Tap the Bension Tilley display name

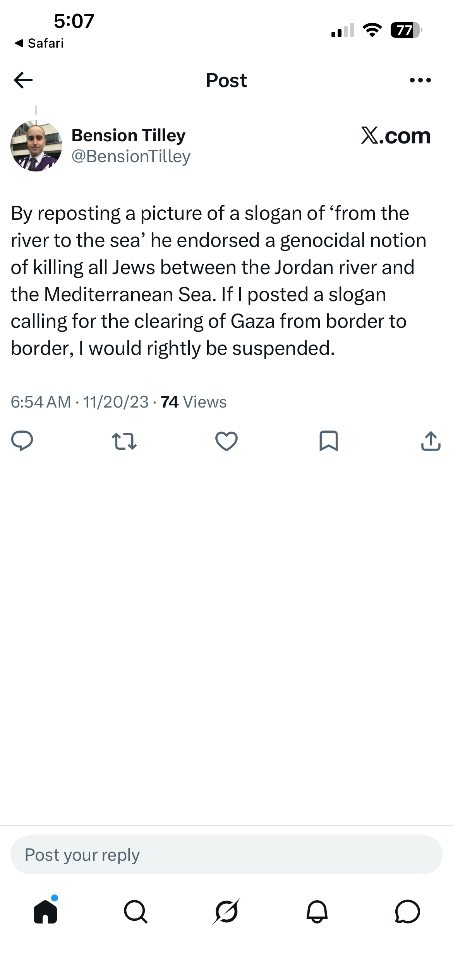[129, 135]
